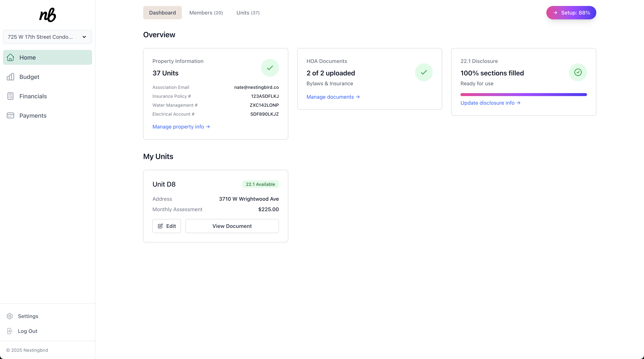Click the Log Out door icon

tap(10, 331)
